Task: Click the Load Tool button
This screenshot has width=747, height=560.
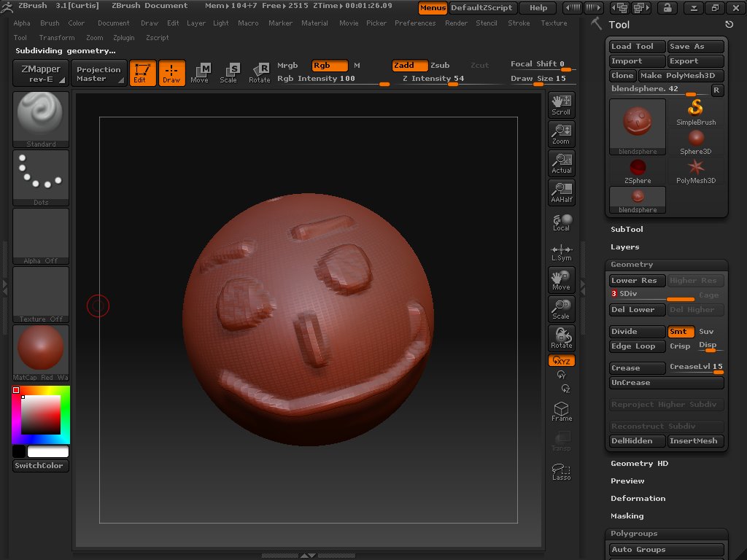Action: [638, 46]
